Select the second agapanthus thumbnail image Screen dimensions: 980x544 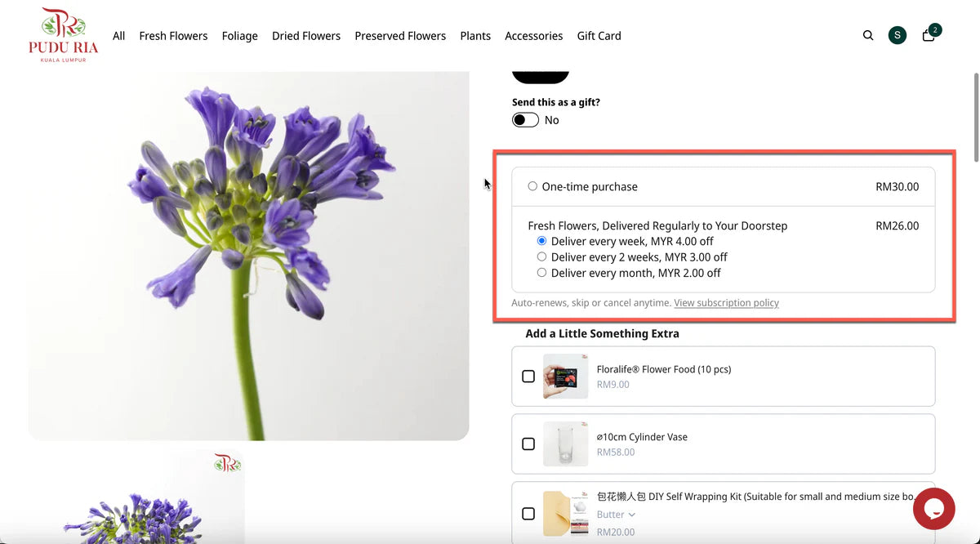(x=136, y=497)
